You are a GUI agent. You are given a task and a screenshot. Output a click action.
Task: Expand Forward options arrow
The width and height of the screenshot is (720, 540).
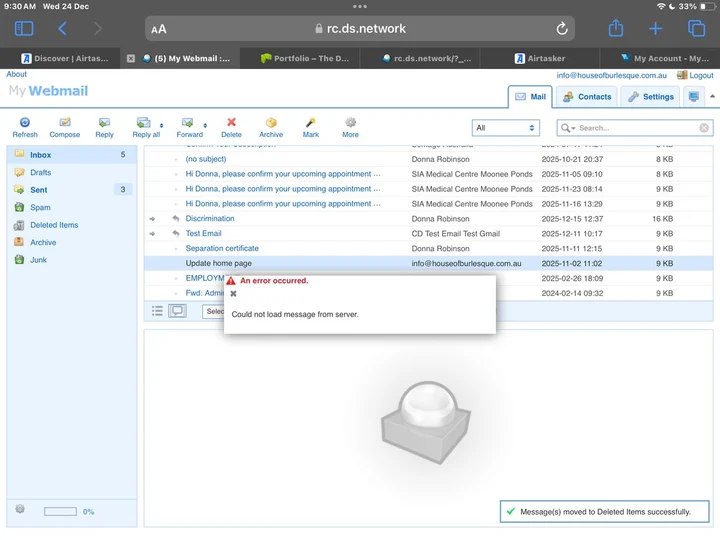click(x=205, y=125)
